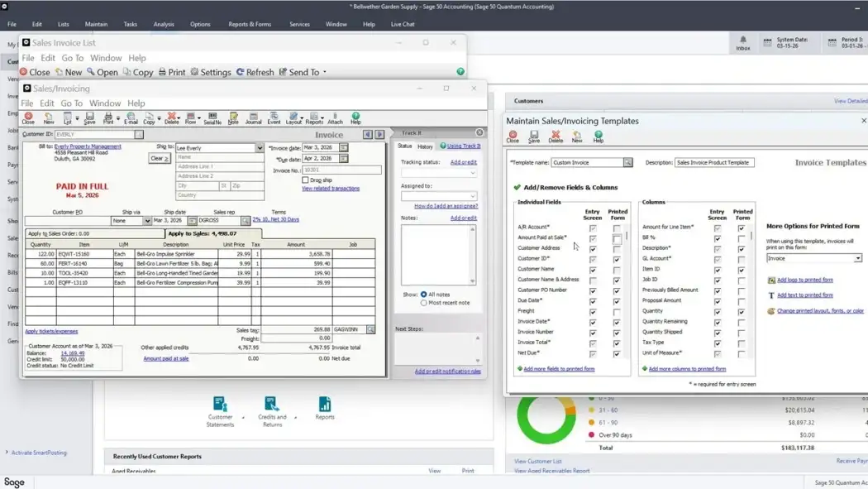The width and height of the screenshot is (868, 489).
Task: Select Most recent note radio button
Action: click(x=423, y=303)
